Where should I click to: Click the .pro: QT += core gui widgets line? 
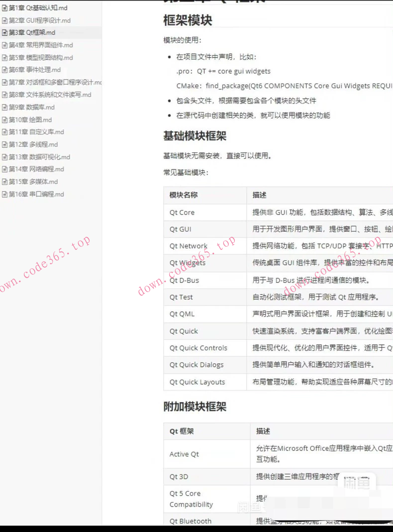(223, 71)
